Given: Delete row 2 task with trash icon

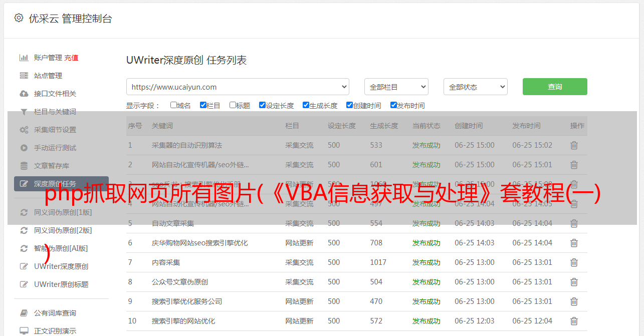Looking at the screenshot, I should click(x=574, y=165).
